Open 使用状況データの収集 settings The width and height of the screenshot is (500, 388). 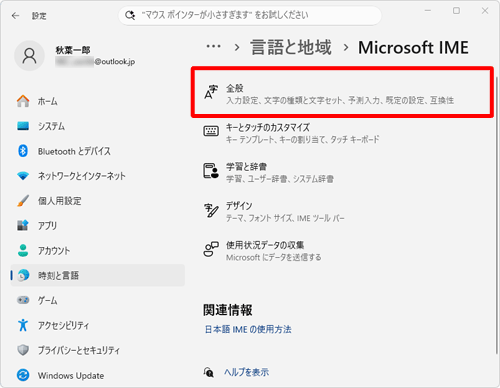pos(342,251)
